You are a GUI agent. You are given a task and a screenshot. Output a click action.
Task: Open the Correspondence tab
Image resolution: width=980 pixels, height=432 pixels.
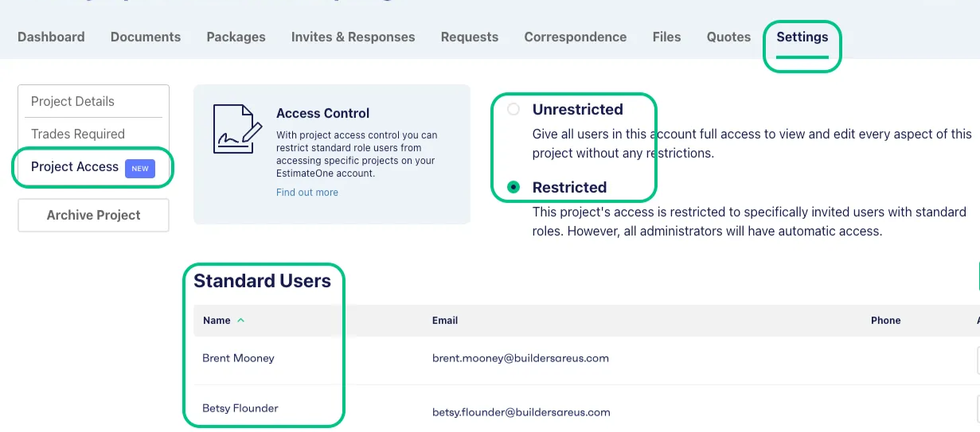[x=575, y=37]
